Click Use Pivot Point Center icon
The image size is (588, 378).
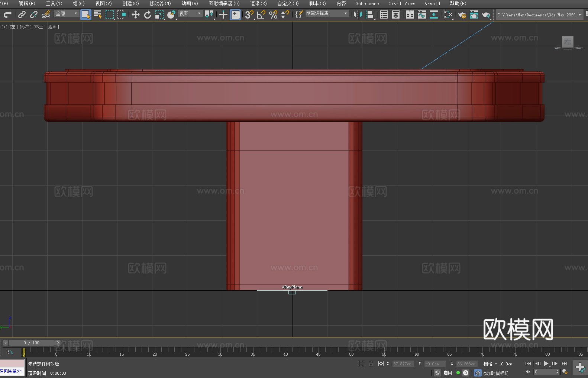209,14
